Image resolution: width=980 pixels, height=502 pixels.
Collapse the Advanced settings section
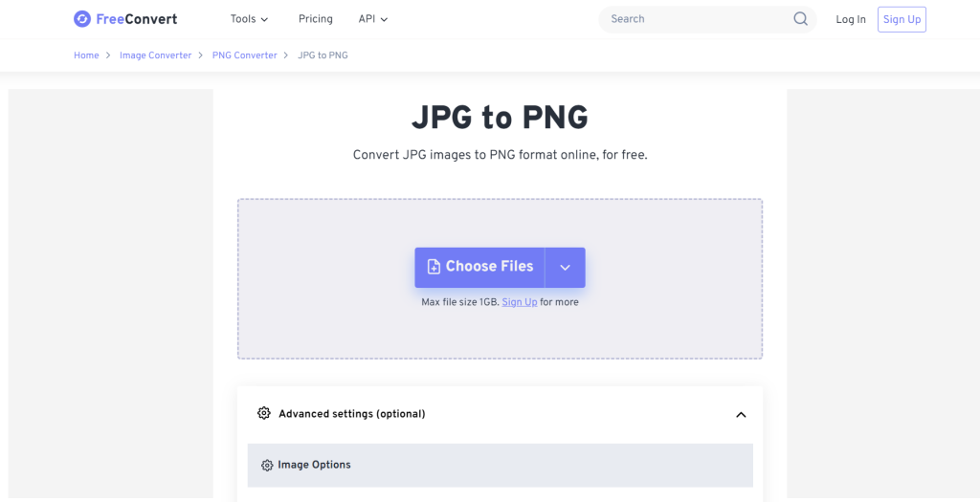[740, 415]
